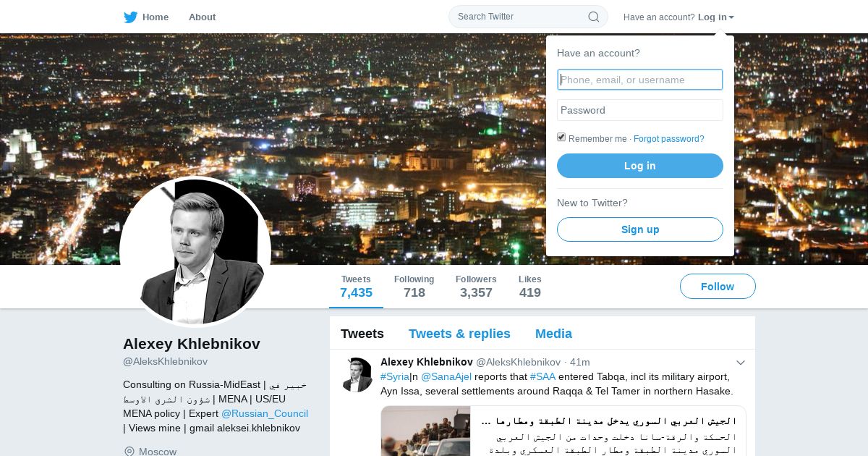This screenshot has height=456, width=868.
Task: Click the search magnifier icon
Action: 593,17
